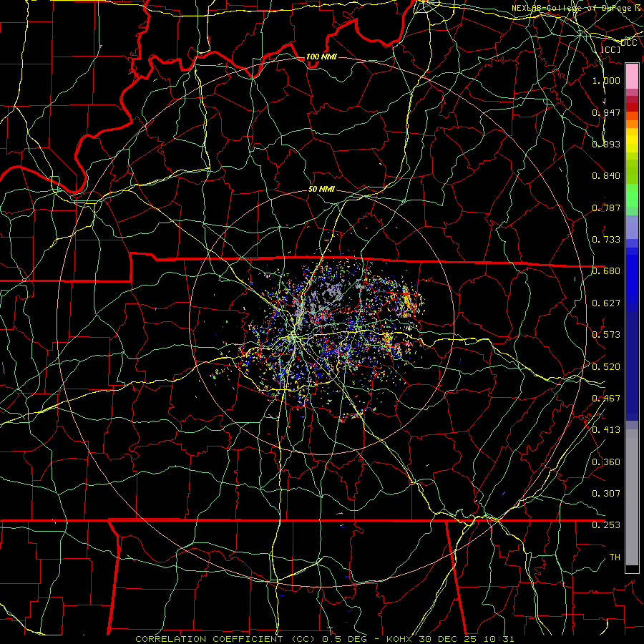Select the dark navy segment of the color scale

(632, 366)
